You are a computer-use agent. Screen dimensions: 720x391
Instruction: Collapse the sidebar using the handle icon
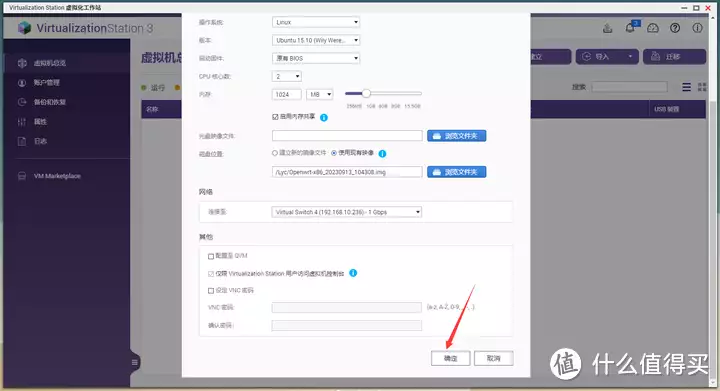pyautogui.click(x=135, y=363)
